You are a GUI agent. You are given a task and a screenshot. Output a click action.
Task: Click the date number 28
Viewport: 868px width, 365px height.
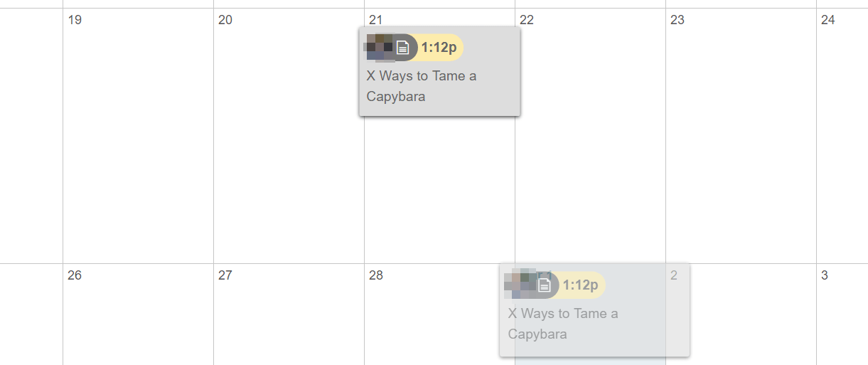(376, 275)
